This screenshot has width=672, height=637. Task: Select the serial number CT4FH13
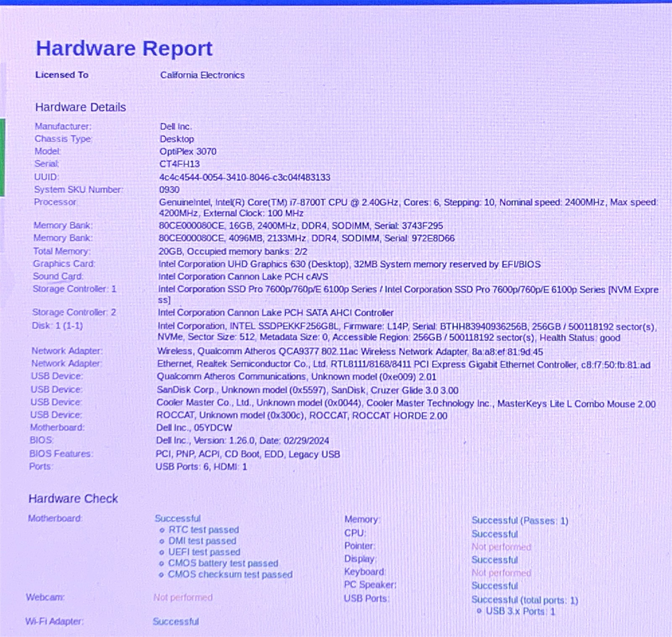click(179, 164)
